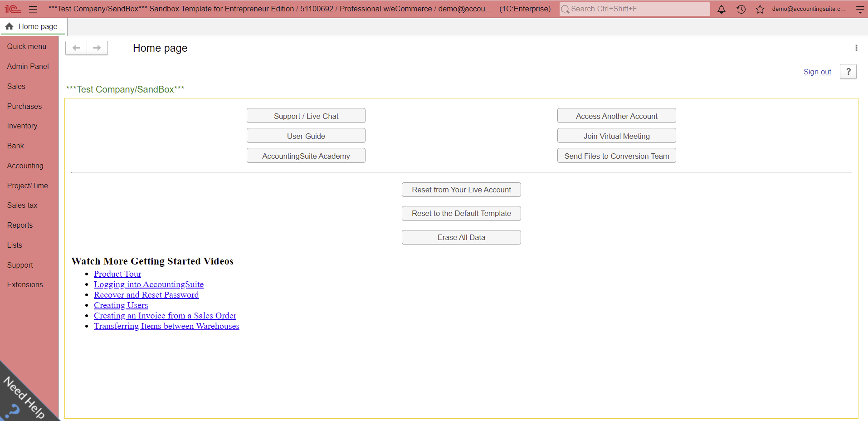Click the search magnifier icon

click(x=565, y=9)
